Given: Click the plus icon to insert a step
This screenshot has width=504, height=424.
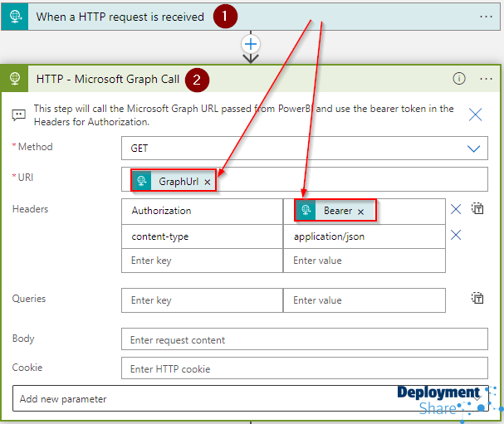Looking at the screenshot, I should (x=251, y=43).
